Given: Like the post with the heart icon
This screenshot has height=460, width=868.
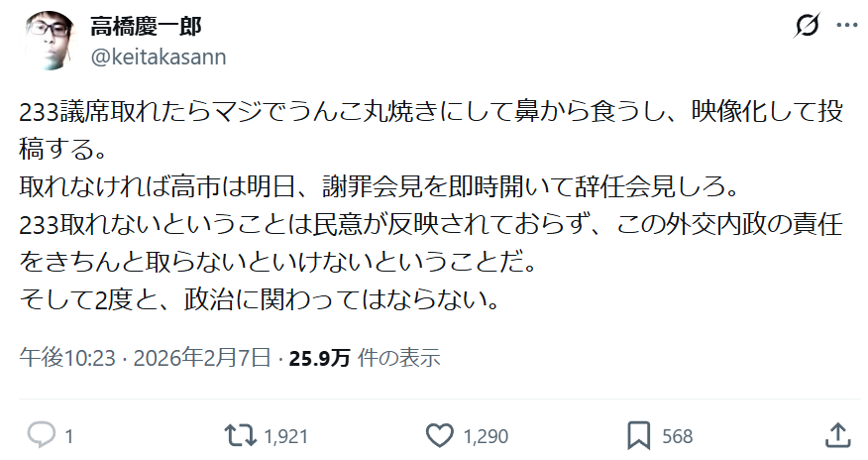Looking at the screenshot, I should [438, 435].
